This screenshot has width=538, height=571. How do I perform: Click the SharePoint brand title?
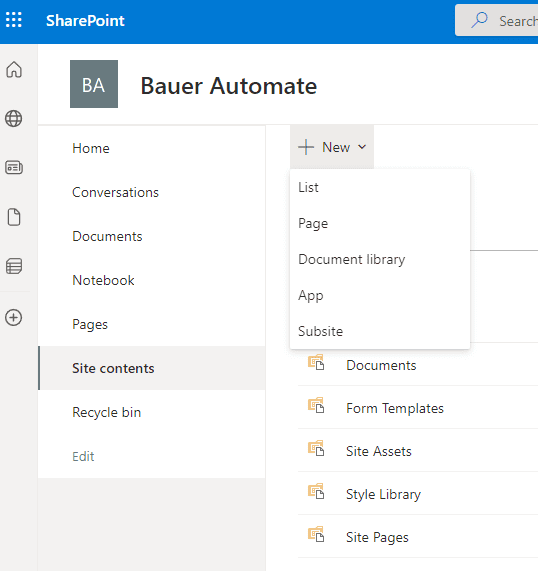click(85, 20)
